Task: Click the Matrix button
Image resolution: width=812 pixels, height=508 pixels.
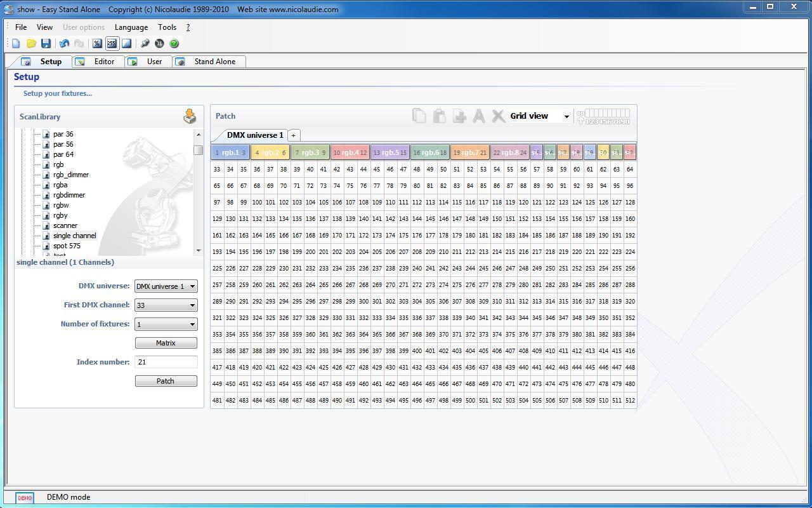Action: (x=166, y=343)
